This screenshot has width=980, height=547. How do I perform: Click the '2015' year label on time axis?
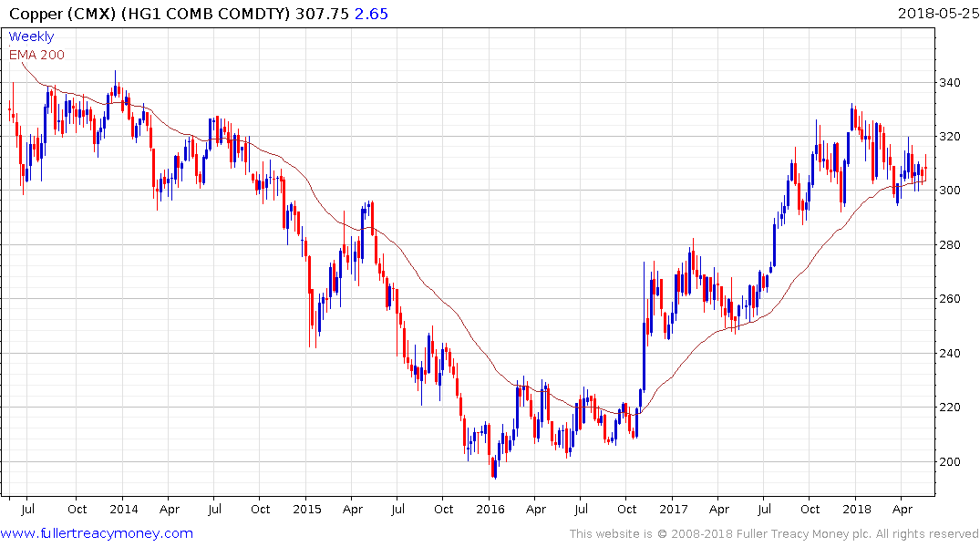click(307, 509)
